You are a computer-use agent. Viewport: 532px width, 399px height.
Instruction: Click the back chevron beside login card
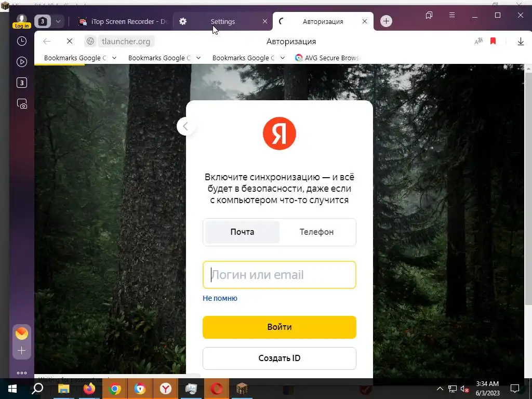click(185, 126)
